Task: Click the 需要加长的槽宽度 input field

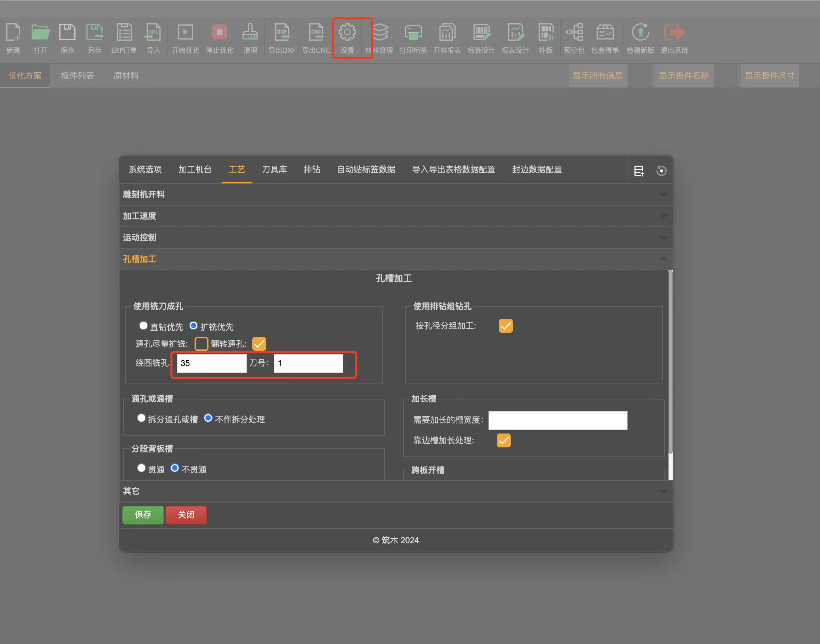Action: (557, 420)
